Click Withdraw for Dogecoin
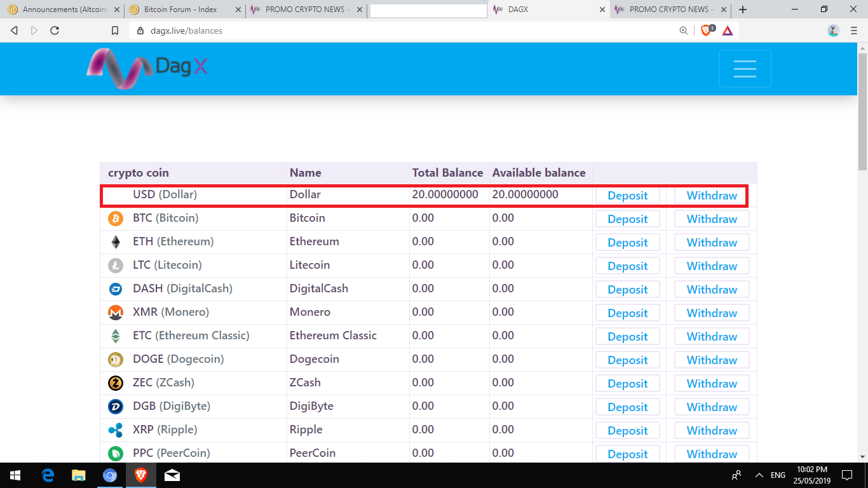This screenshot has height=488, width=868. (712, 360)
